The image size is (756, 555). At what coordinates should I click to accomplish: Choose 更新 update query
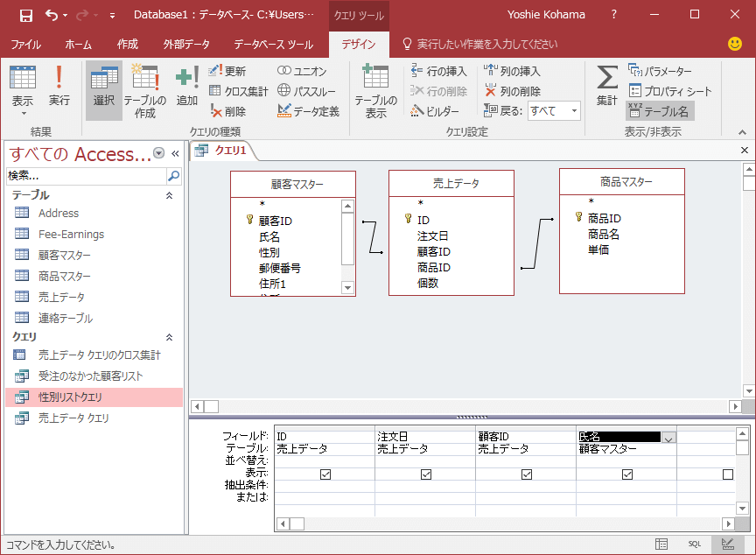point(227,71)
